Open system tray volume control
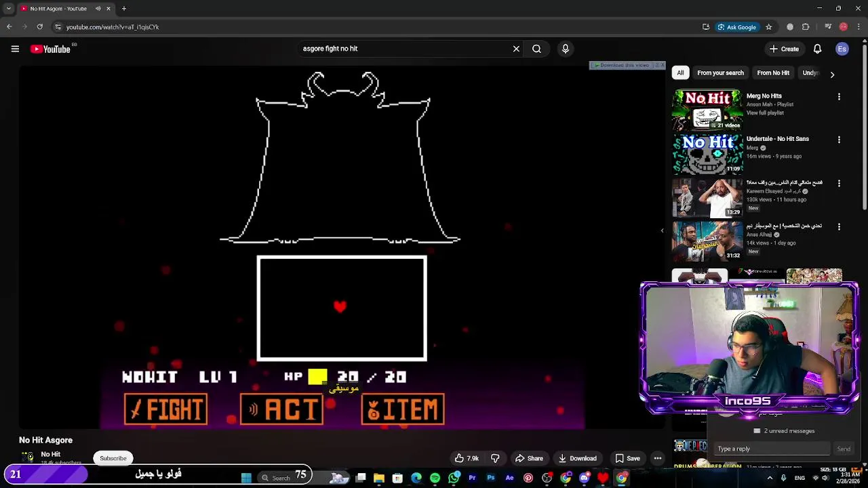Viewport: 868px width, 488px height. [827, 478]
